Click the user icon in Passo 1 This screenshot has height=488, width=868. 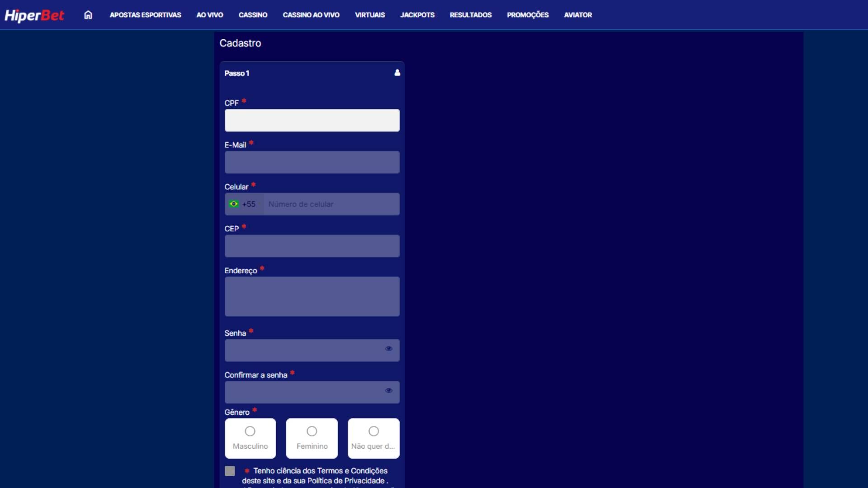click(x=397, y=73)
